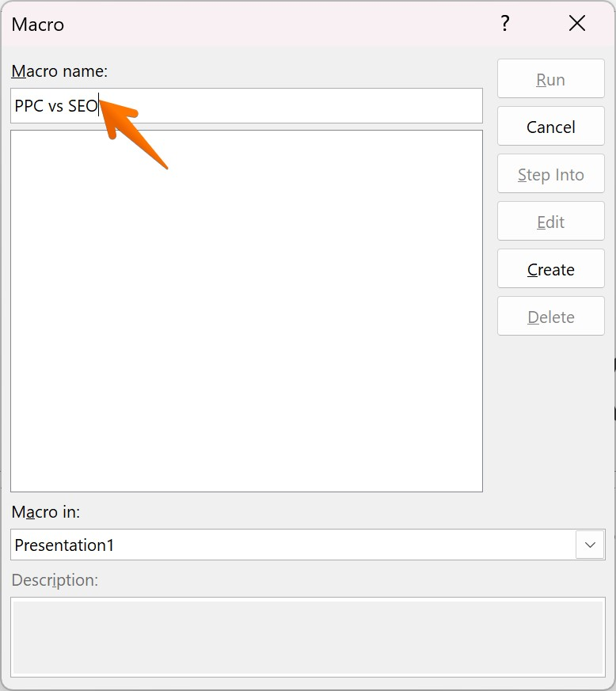Open the Presentation1 combo box

point(293,545)
